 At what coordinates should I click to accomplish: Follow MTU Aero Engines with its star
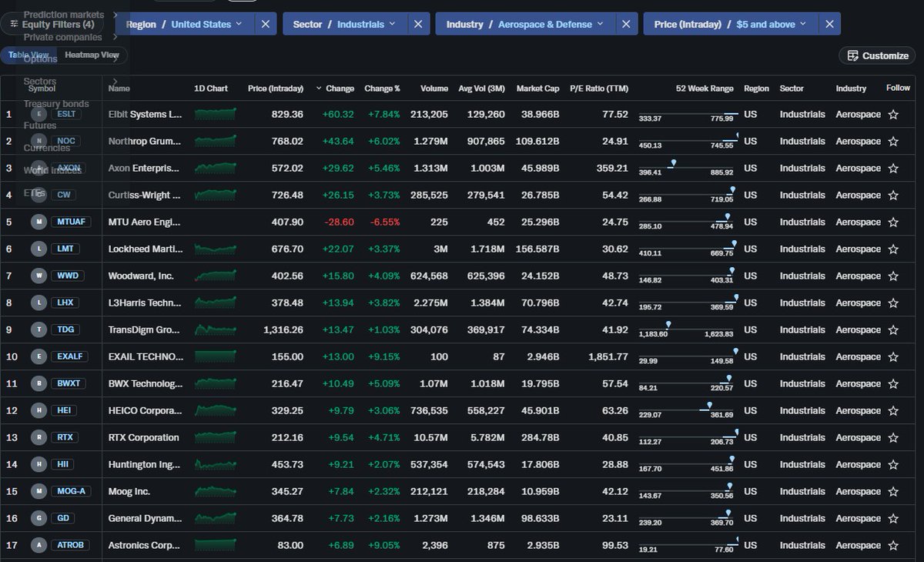coord(893,222)
